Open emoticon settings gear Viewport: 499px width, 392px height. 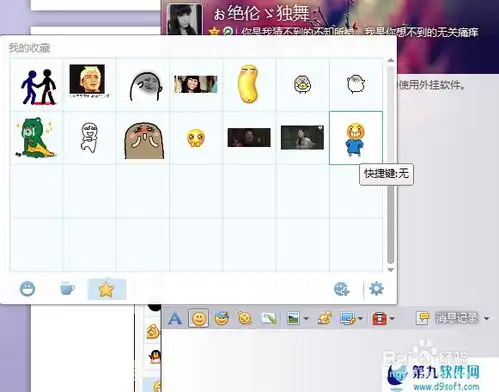(376, 288)
